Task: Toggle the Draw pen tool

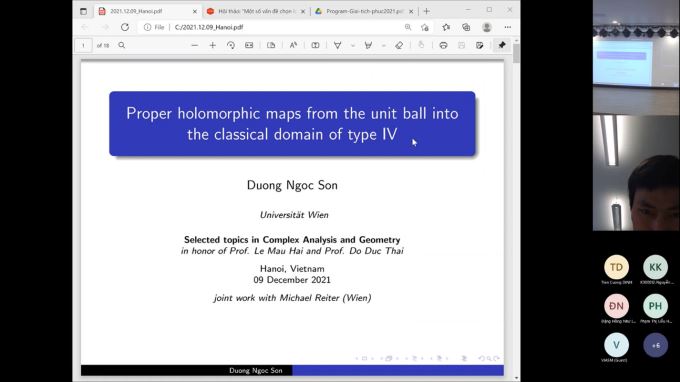Action: tap(337, 45)
